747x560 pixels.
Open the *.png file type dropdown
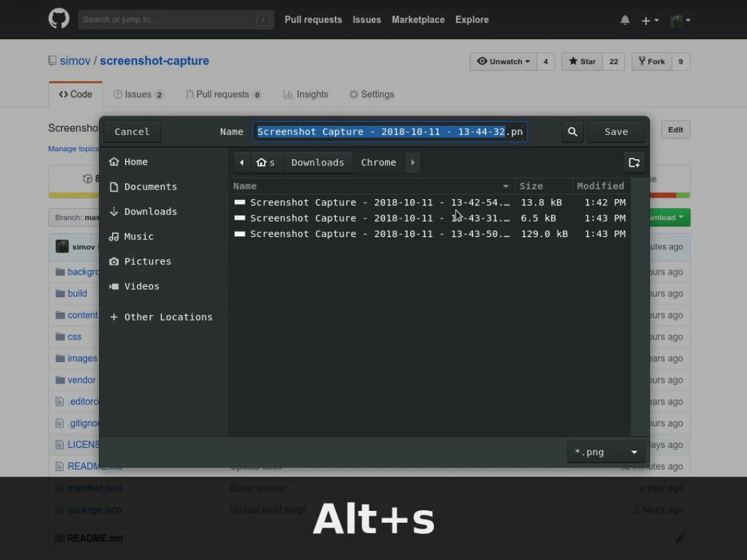pos(605,452)
